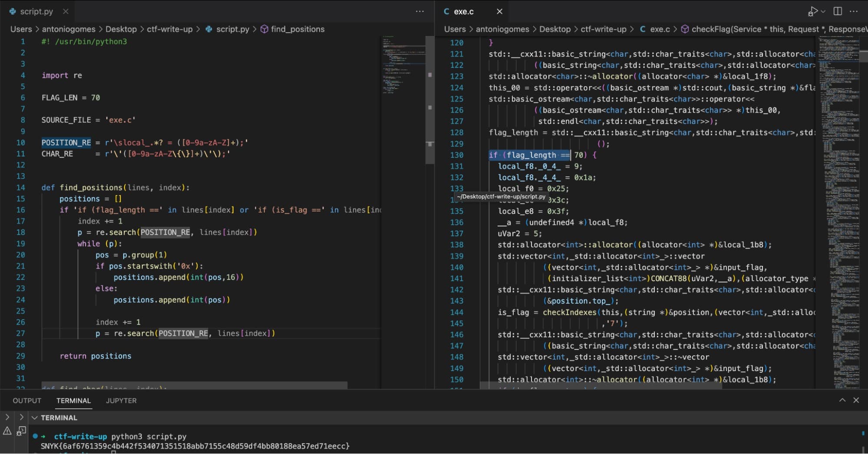Expand the right chevron left of the terminal panel
This screenshot has height=454, width=868.
[21, 417]
